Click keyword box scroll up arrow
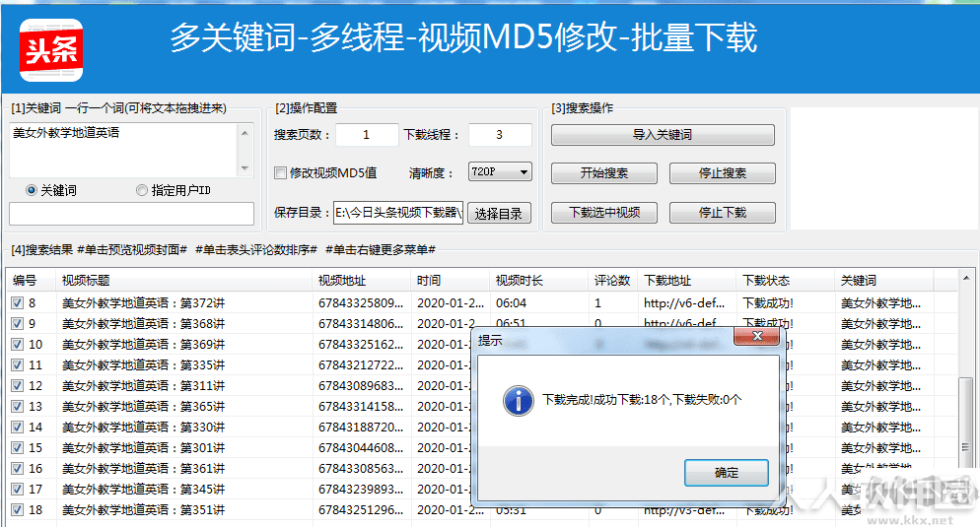Screen dimensions: 980x527 (245, 133)
